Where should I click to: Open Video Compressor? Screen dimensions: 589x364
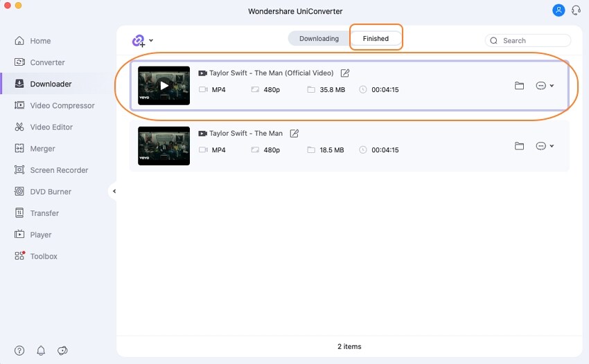coord(55,105)
